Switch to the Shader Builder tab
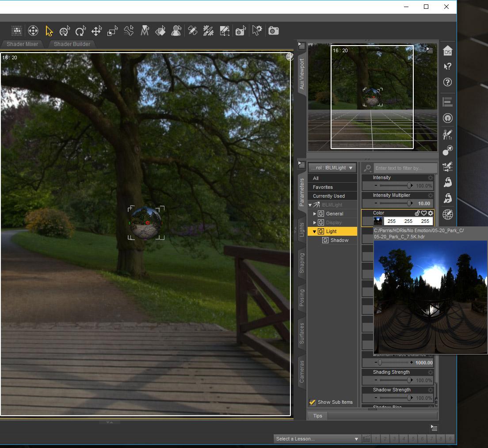The height and width of the screenshot is (448, 488). point(72,44)
